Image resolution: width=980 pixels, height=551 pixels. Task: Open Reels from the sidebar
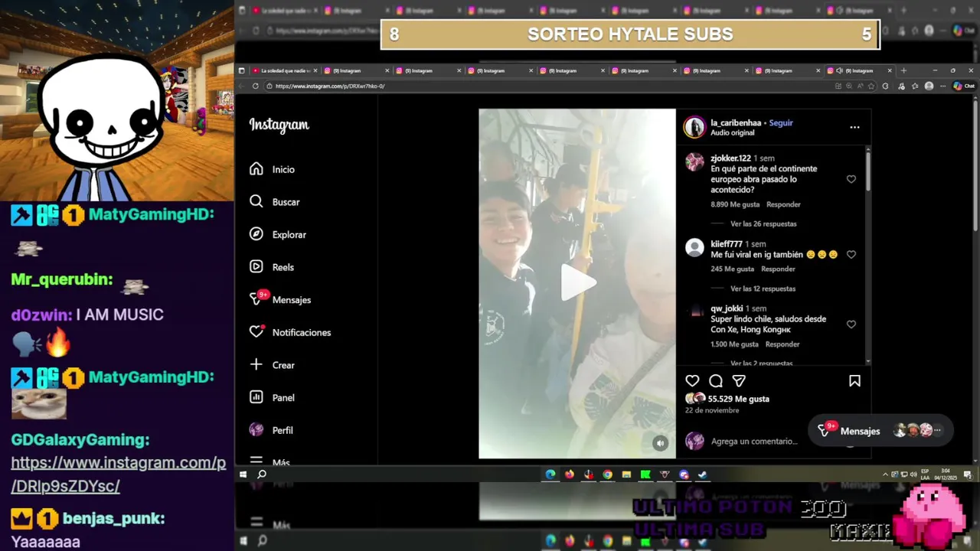[272, 267]
